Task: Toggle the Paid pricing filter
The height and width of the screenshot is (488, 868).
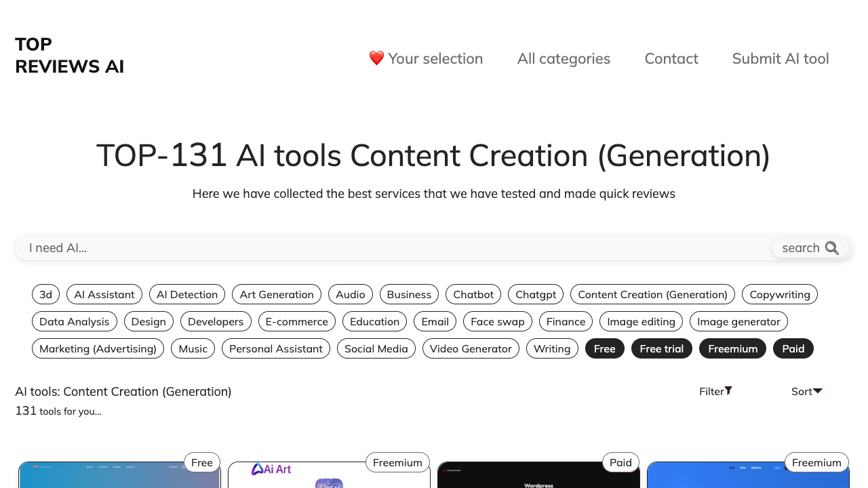Action: click(793, 348)
